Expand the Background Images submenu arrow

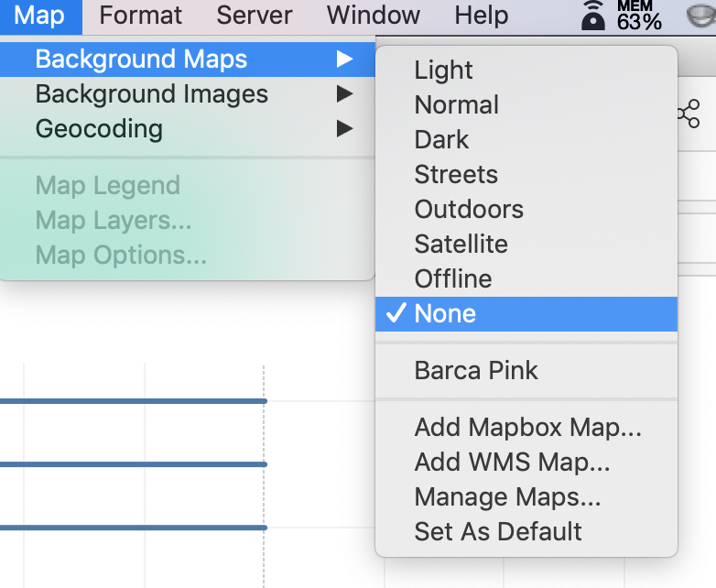tap(344, 94)
